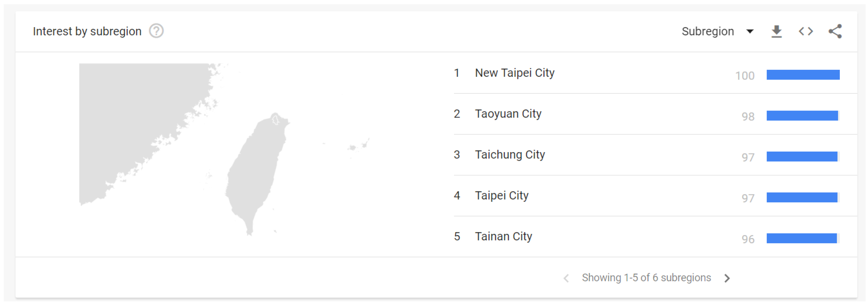Click the Showing 1-5 of 6 subregions text
The height and width of the screenshot is (304, 868).
tap(646, 278)
